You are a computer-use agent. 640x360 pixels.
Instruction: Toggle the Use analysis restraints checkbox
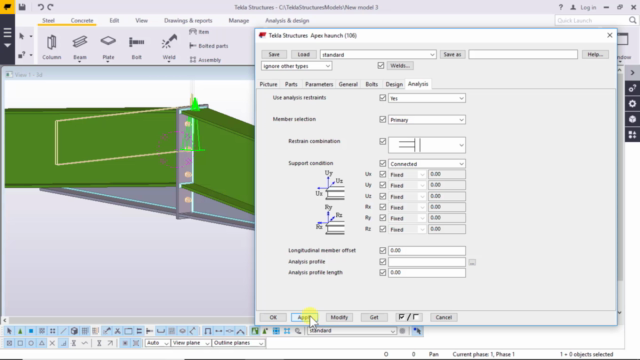pos(382,98)
